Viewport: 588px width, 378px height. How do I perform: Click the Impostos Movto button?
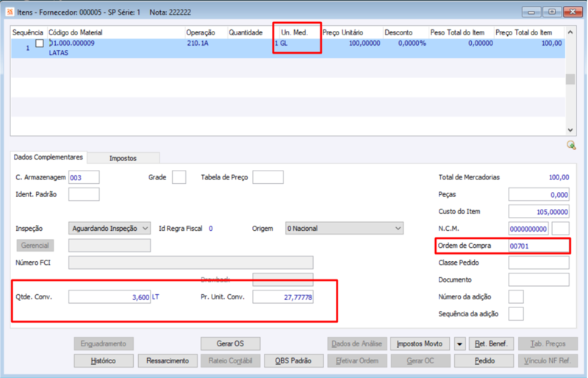[420, 344]
